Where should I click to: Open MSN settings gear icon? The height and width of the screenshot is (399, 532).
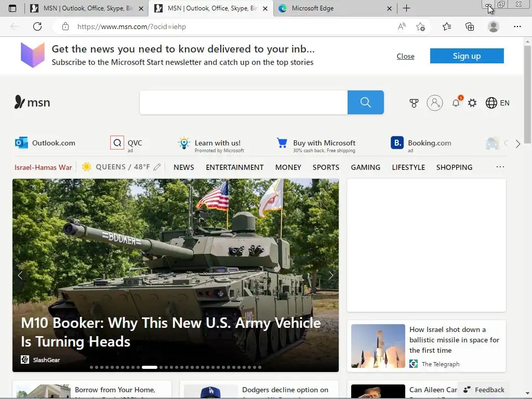coord(472,103)
